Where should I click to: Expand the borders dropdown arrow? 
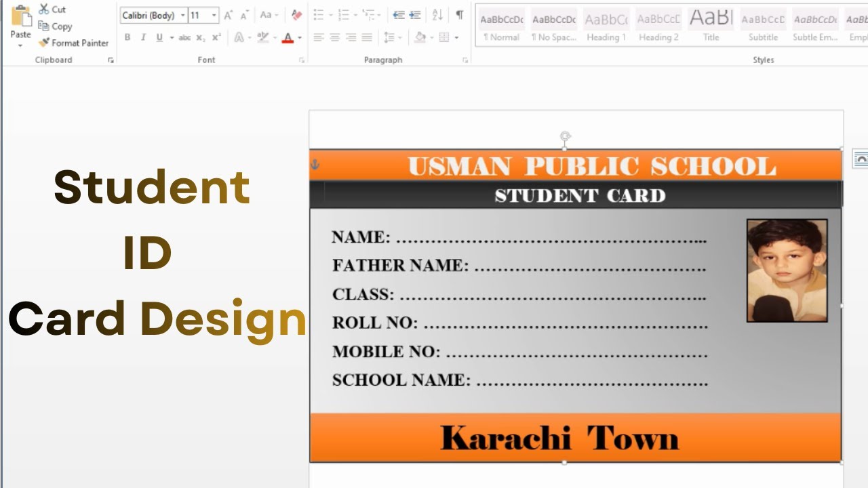456,38
